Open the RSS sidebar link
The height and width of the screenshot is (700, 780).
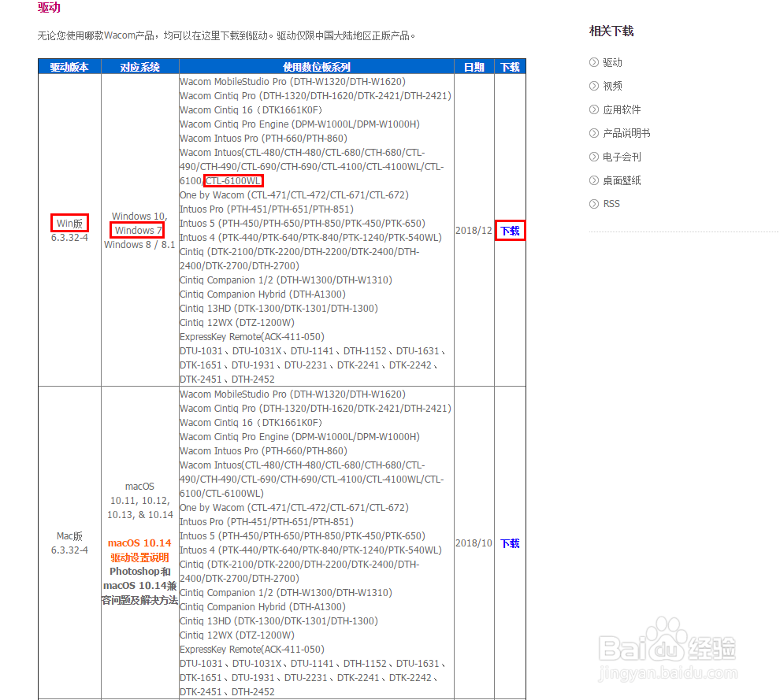point(611,204)
